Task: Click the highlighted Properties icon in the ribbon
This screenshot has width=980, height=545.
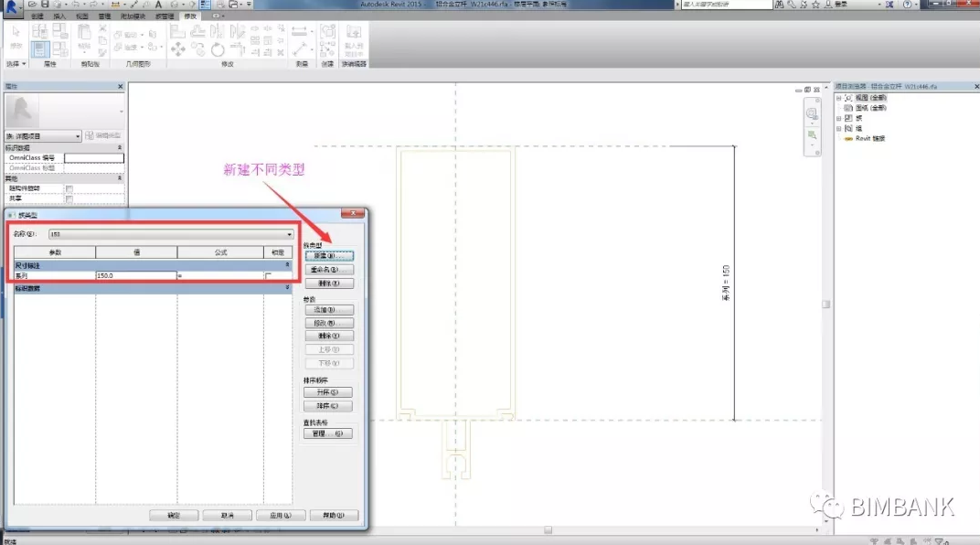Action: coord(39,48)
